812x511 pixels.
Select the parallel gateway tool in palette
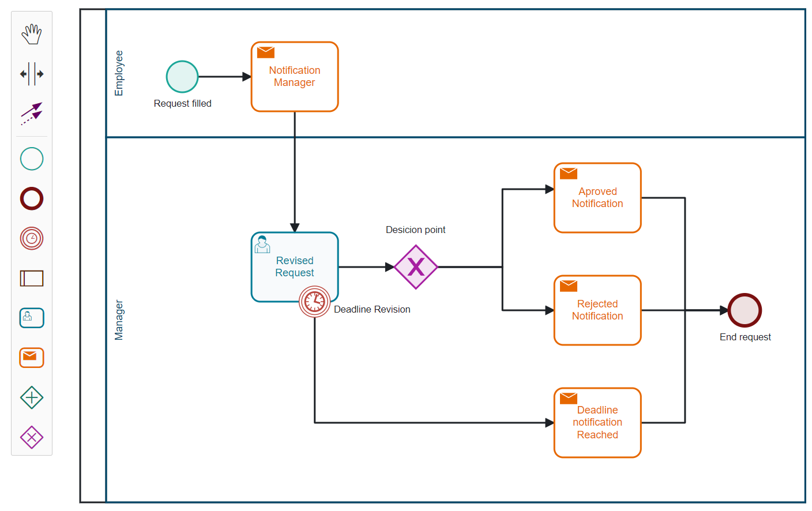(x=32, y=397)
